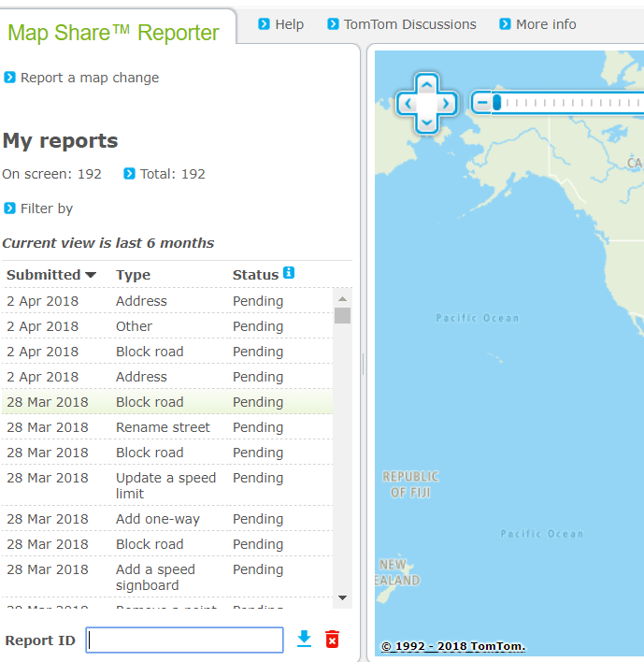Select the highlighted 28 Mar Block road report
644x662 pixels.
(167, 402)
